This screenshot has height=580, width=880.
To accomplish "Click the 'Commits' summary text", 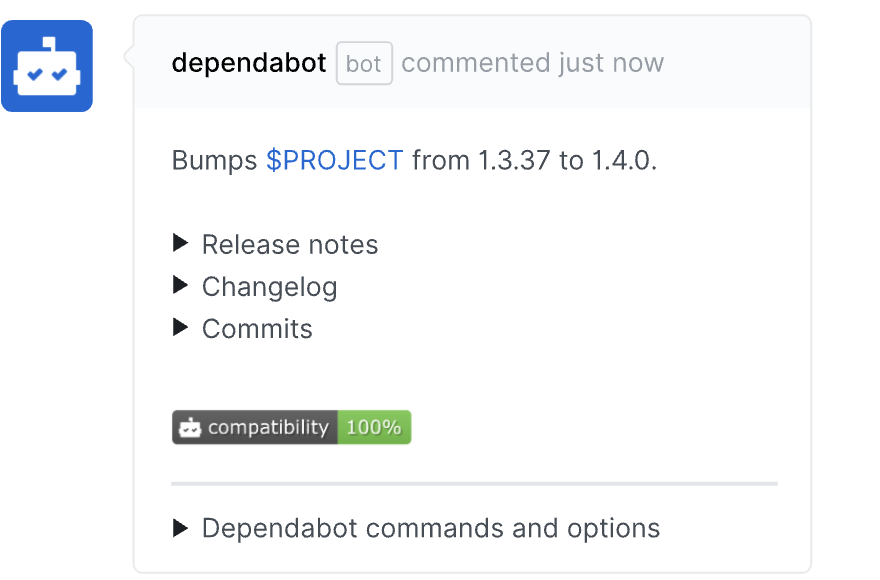I will pyautogui.click(x=257, y=329).
